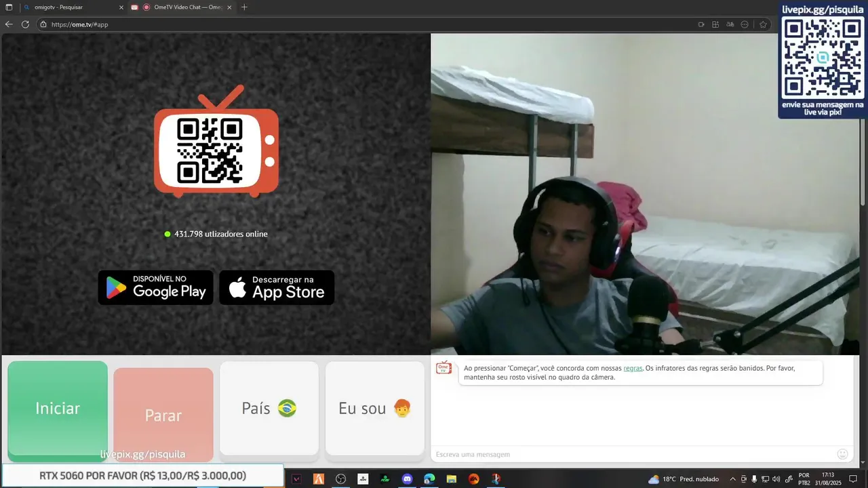The width and height of the screenshot is (868, 488).
Task: Open File Explorer from taskbar
Action: [452, 479]
